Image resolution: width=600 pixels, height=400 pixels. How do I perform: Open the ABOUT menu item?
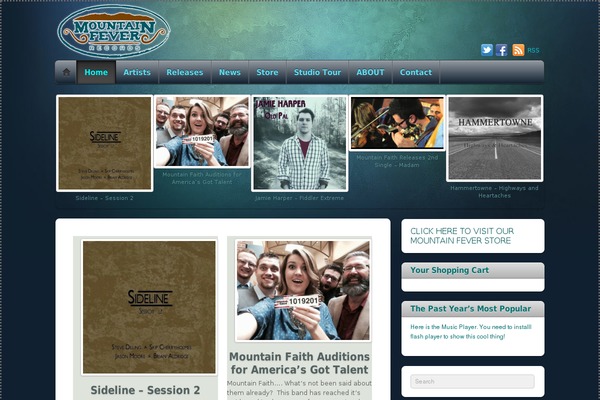pos(370,72)
